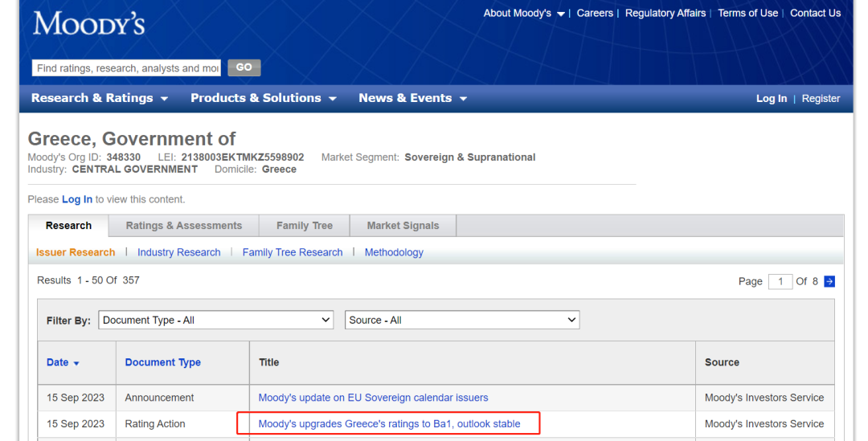The image size is (868, 441).
Task: Switch to Market Signals tab
Action: pyautogui.click(x=403, y=226)
